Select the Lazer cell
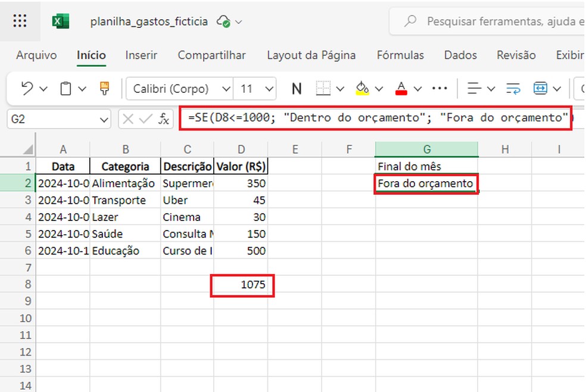 (125, 217)
